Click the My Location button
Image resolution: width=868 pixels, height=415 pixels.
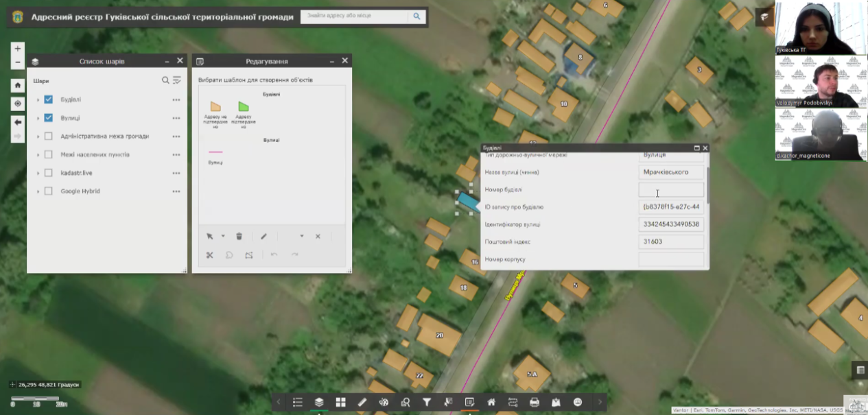coord(18,104)
